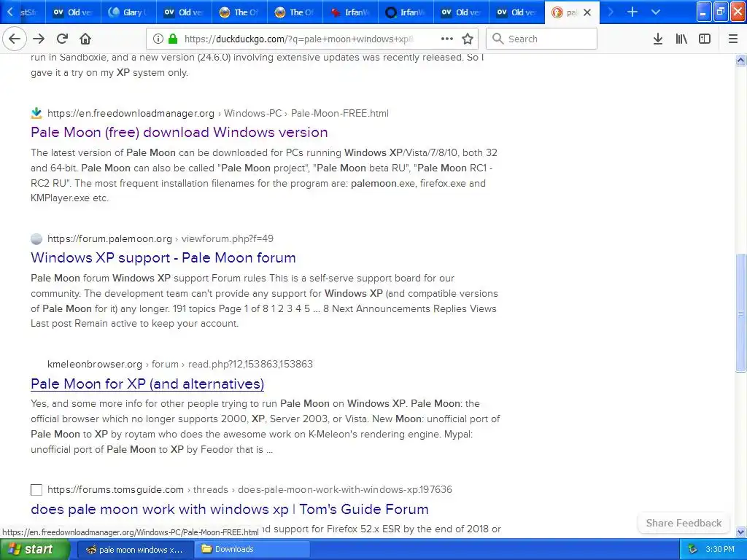Open the page actions three-dot menu
Viewport: 747px width, 560px height.
447,39
